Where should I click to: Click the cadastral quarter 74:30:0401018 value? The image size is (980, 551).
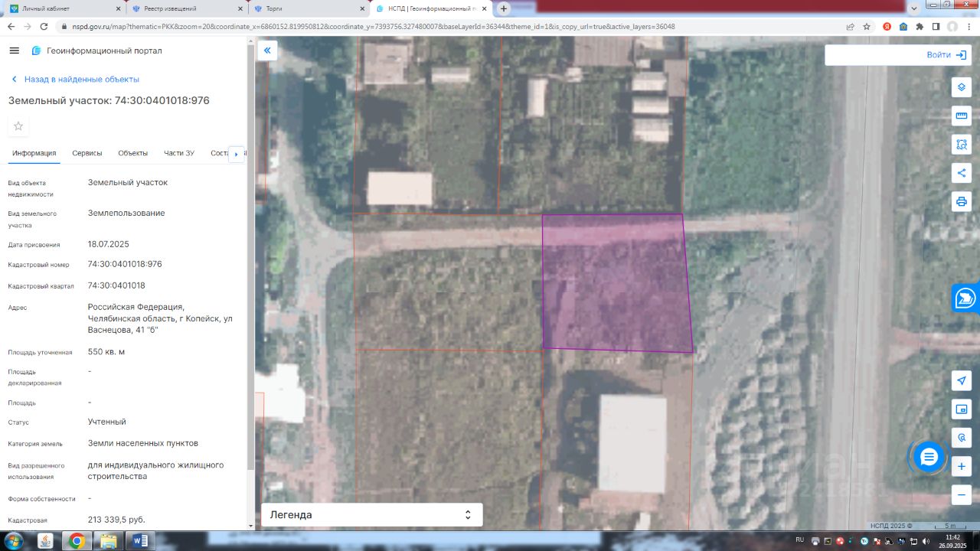coord(116,285)
